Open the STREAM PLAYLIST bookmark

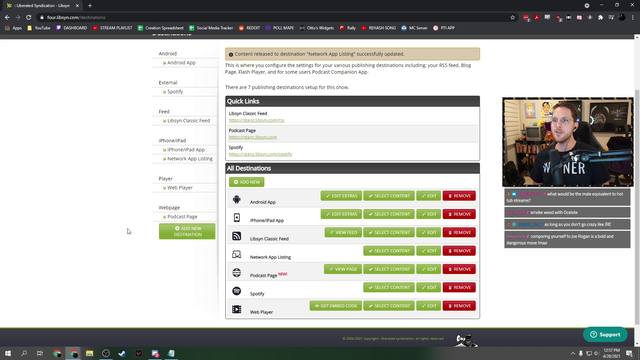(x=112, y=28)
